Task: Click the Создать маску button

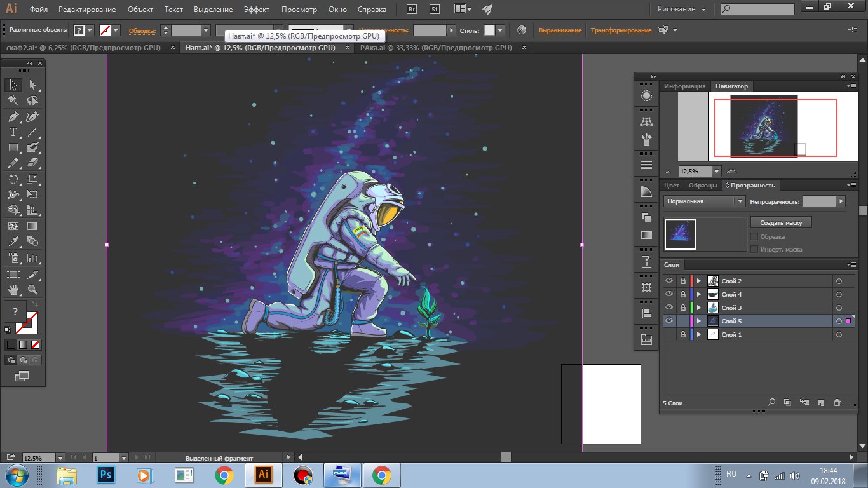Action: [x=781, y=223]
